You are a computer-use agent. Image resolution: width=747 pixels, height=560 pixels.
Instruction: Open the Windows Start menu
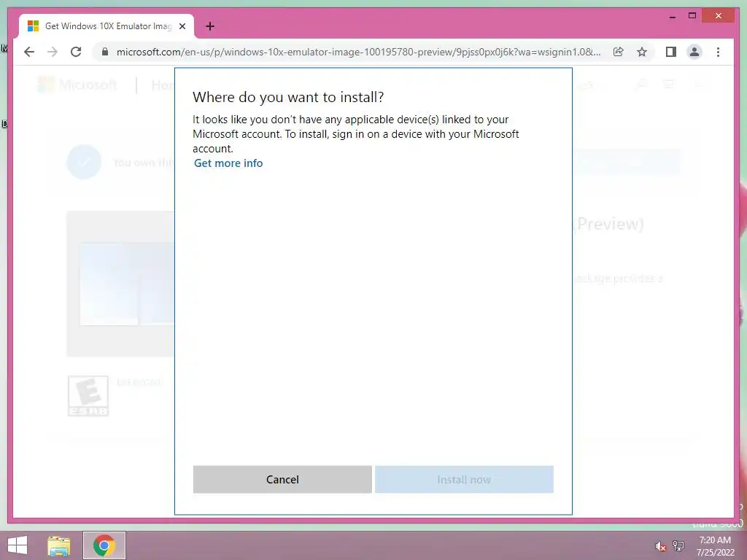coord(18,545)
